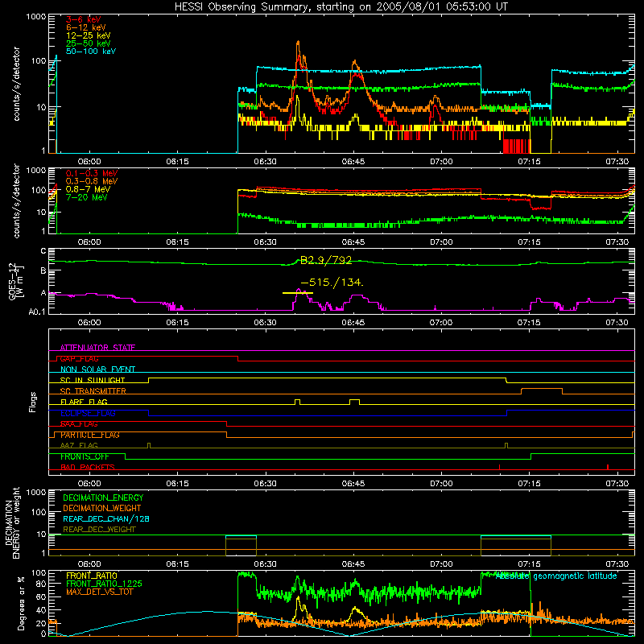Screen dimensions: 644x644
Task: Click the FRONT_RATIO_1225 legend label
Action: point(105,584)
